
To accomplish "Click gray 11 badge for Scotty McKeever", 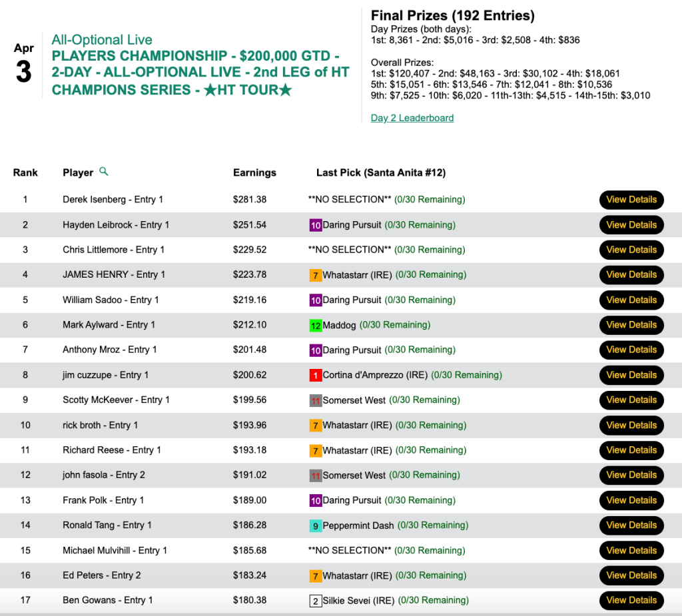I will coord(316,400).
